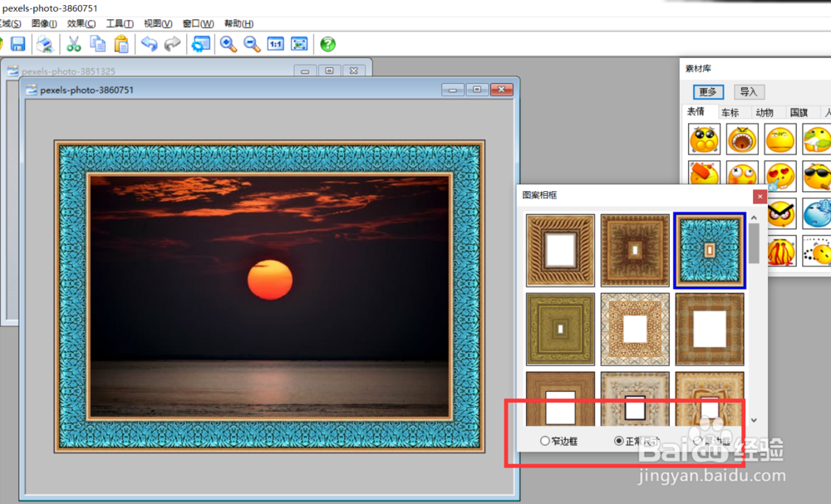
Task: Click the 更多 button in 素材库
Action: point(708,91)
